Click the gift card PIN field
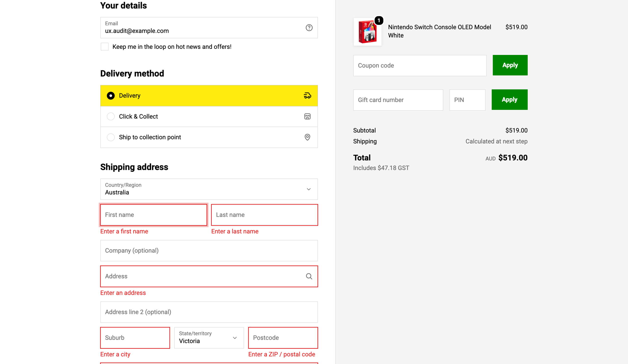This screenshot has width=628, height=364. (x=467, y=100)
